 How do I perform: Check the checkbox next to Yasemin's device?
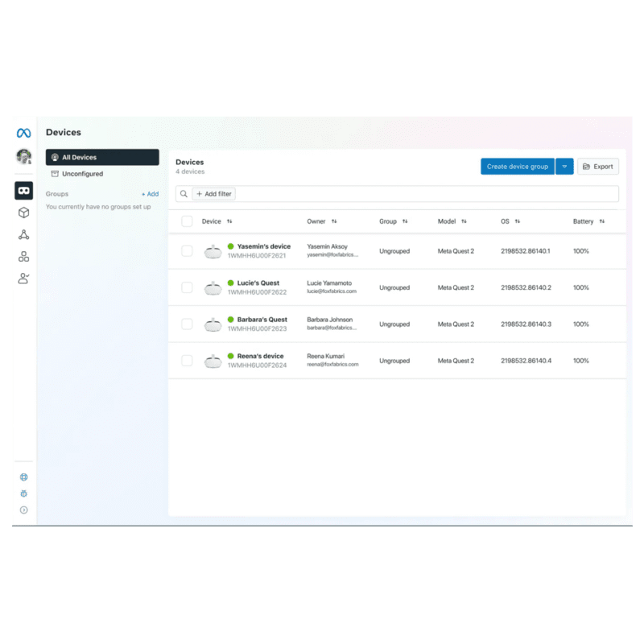coord(187,250)
